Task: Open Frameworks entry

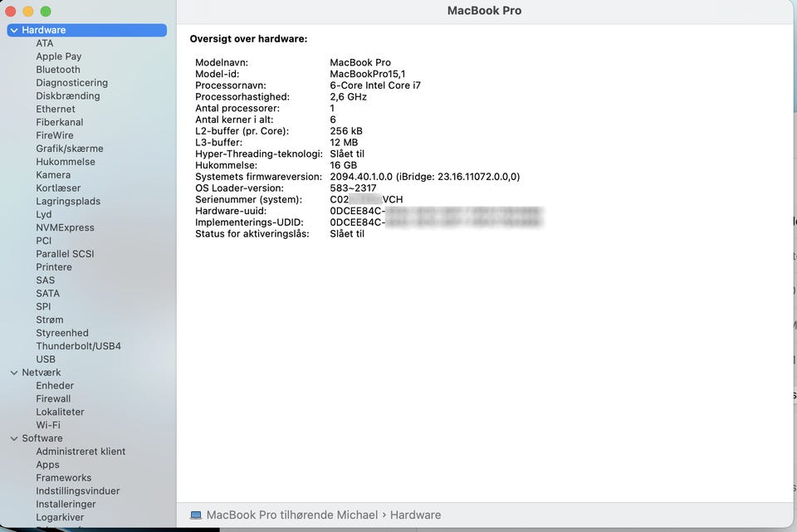Action: tap(64, 478)
